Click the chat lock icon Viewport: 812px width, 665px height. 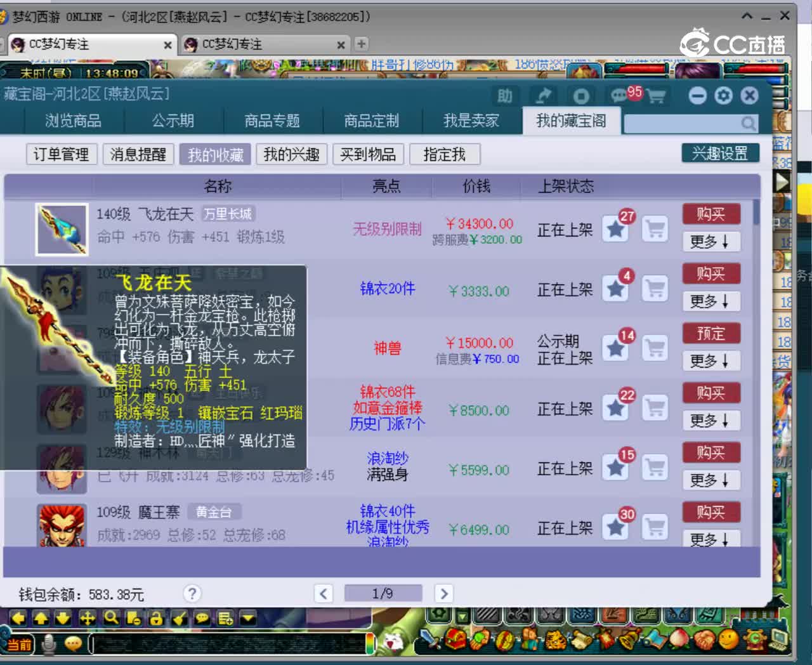click(156, 618)
